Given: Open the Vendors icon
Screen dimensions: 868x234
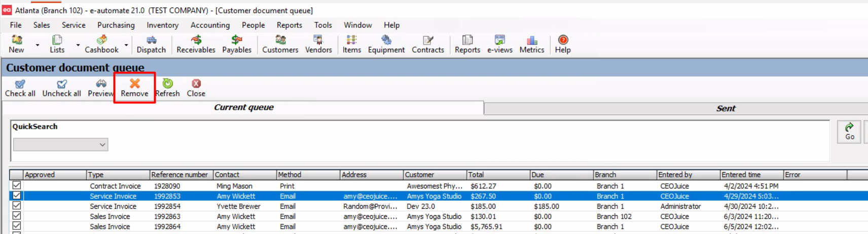Looking at the screenshot, I should coord(318,44).
